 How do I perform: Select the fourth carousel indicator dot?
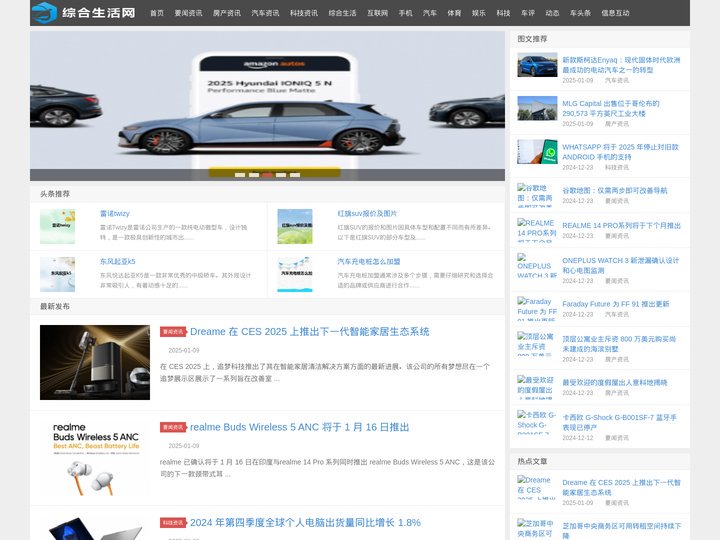click(281, 175)
